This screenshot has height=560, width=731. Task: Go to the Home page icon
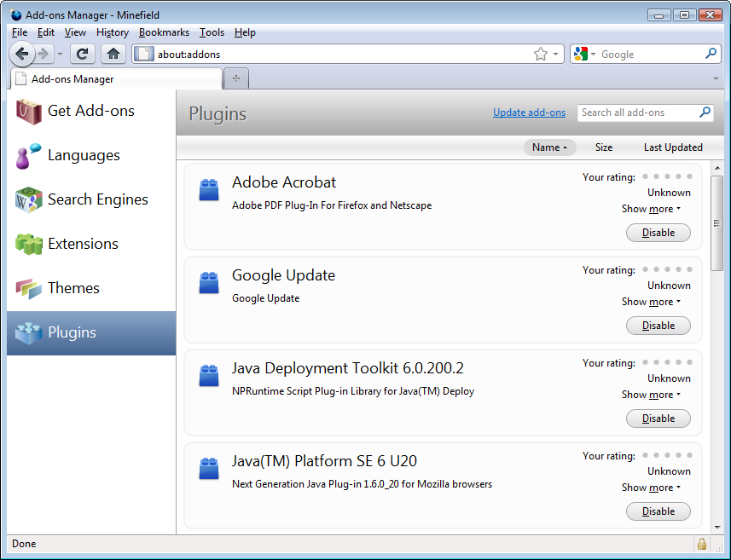click(113, 54)
